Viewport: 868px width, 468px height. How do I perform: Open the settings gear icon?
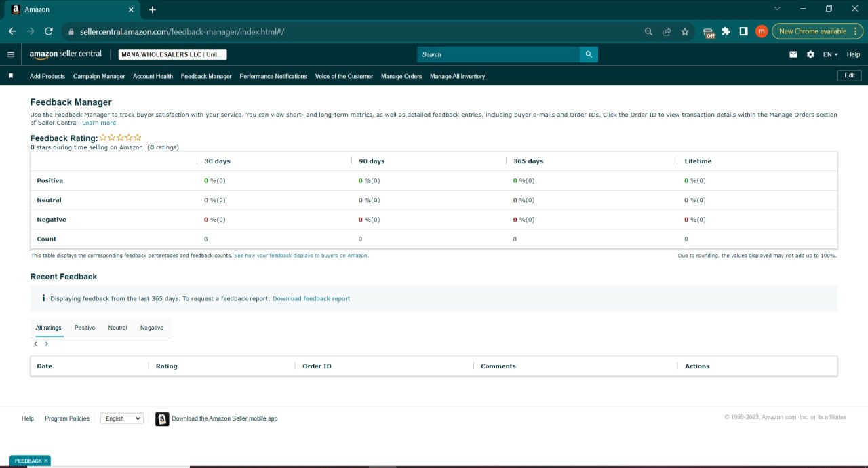[810, 54]
